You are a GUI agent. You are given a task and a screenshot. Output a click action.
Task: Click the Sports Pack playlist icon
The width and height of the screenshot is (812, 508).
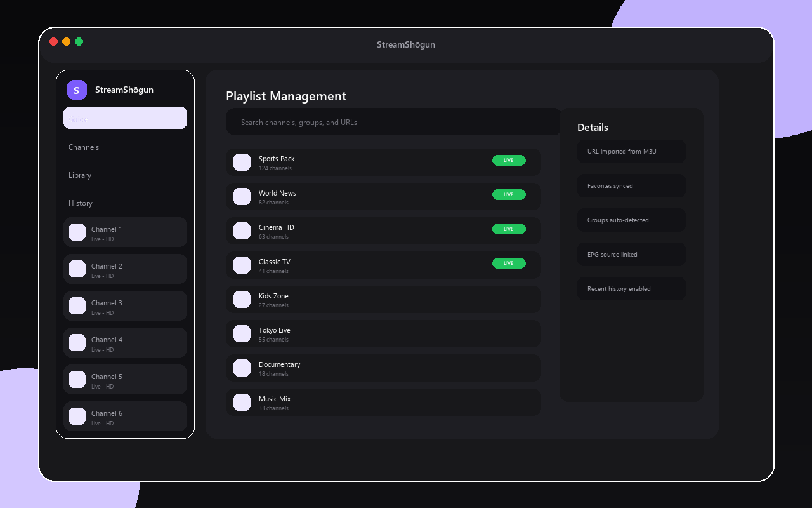click(242, 163)
